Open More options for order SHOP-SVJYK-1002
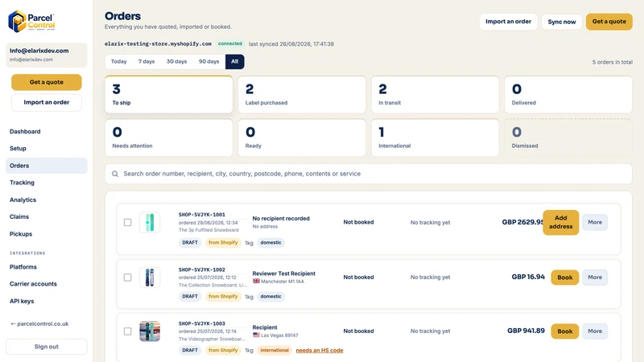This screenshot has width=644, height=362. pyautogui.click(x=595, y=277)
